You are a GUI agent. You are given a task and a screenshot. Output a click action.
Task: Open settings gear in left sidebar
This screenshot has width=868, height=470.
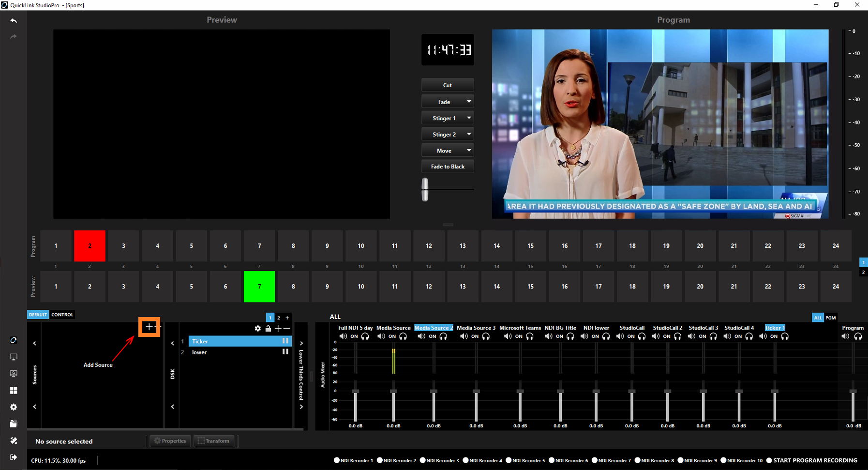click(14, 407)
